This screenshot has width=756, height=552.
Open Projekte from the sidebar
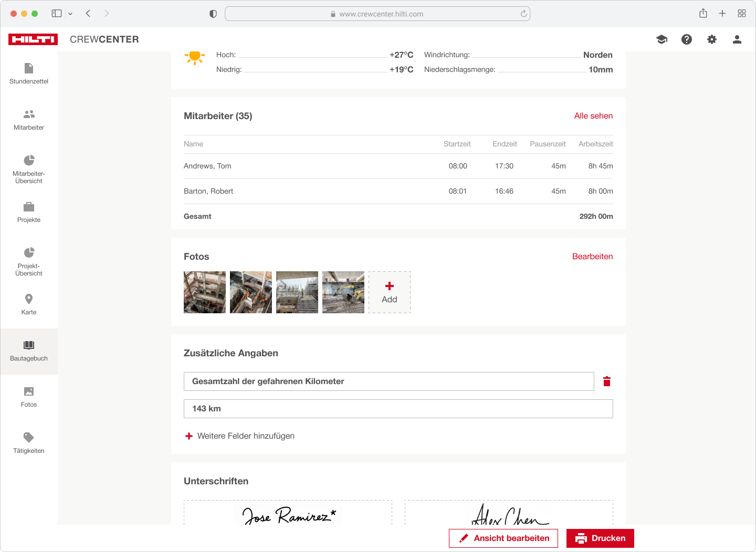tap(29, 212)
